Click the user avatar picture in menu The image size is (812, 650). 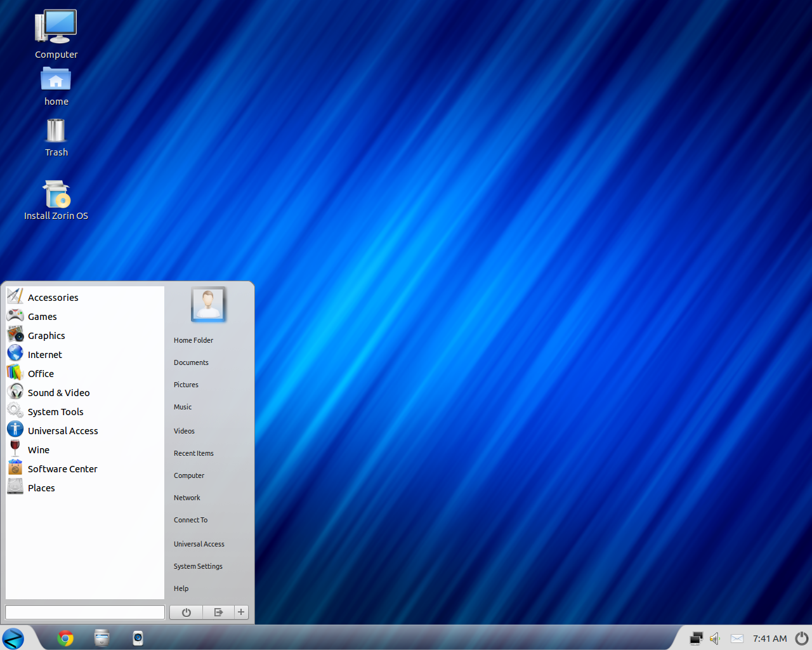(208, 304)
